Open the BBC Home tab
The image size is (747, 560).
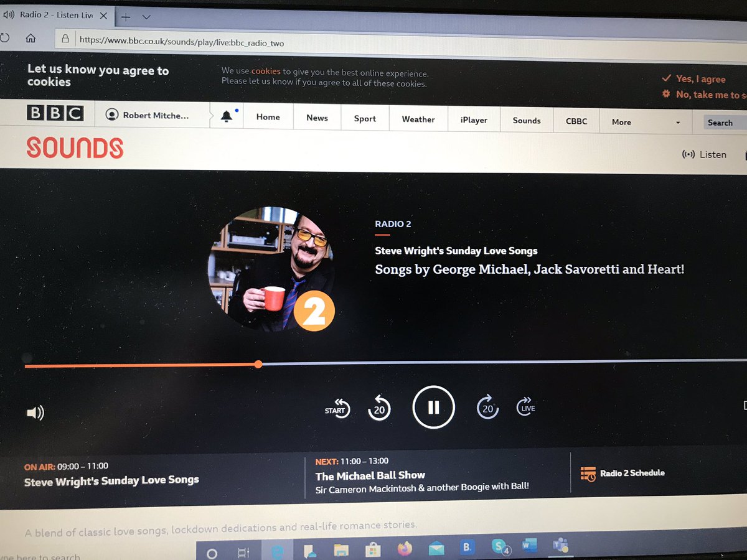(x=268, y=117)
